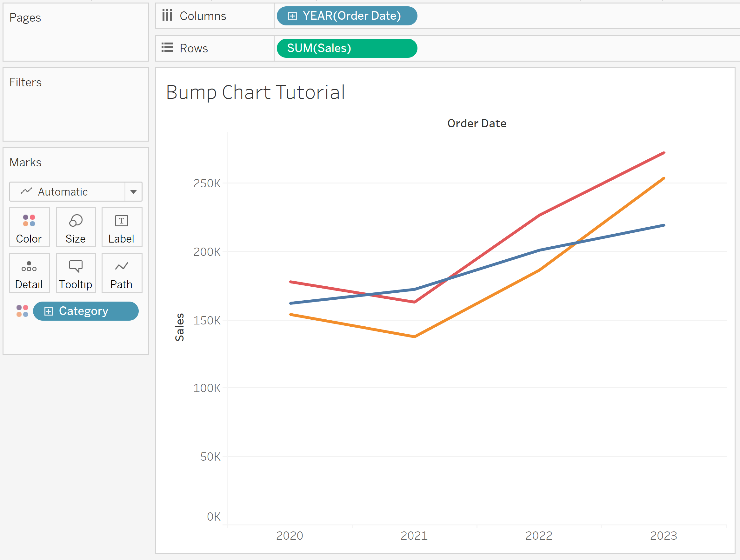This screenshot has height=560, width=740.
Task: Click the Columns shelf bars icon
Action: pyautogui.click(x=167, y=15)
